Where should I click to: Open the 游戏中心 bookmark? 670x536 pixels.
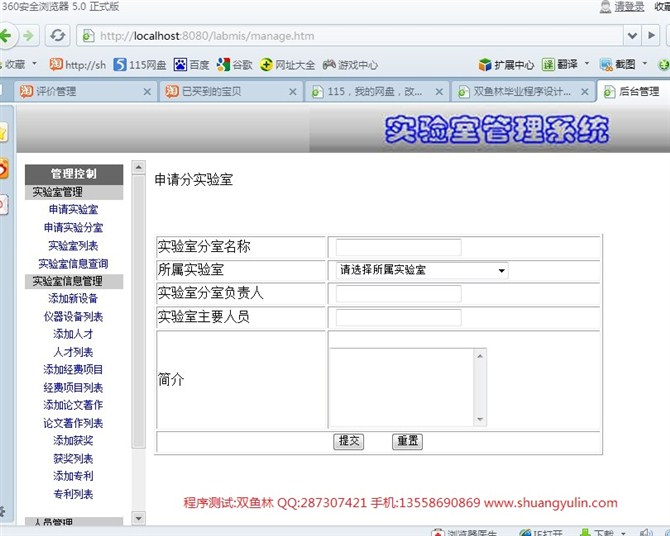350,65
